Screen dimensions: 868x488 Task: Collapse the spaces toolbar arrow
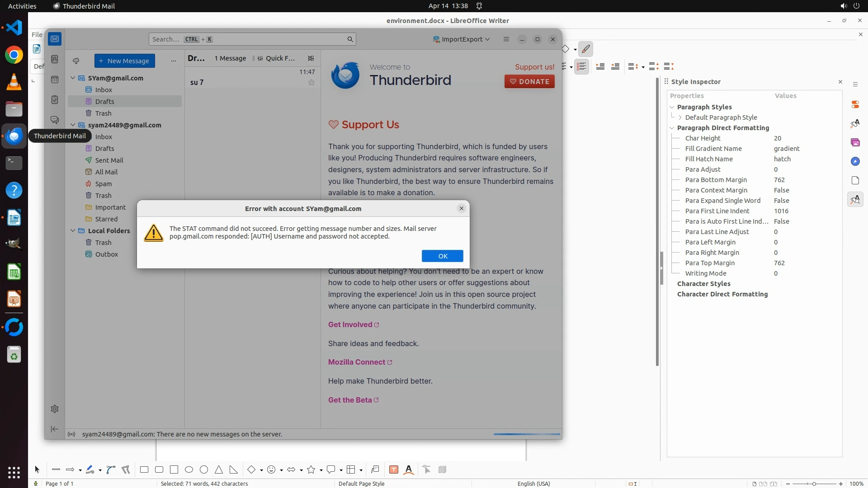point(55,429)
